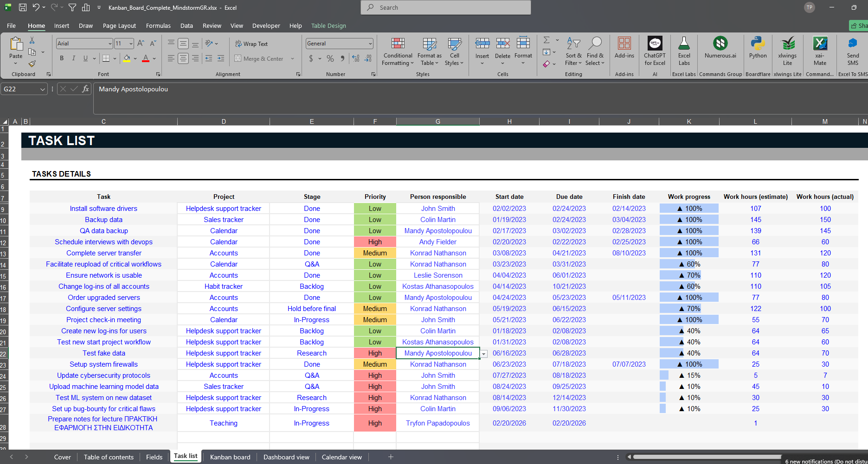Open Sort & Filter in the Editing group
The height and width of the screenshot is (464, 868).
pos(573,51)
